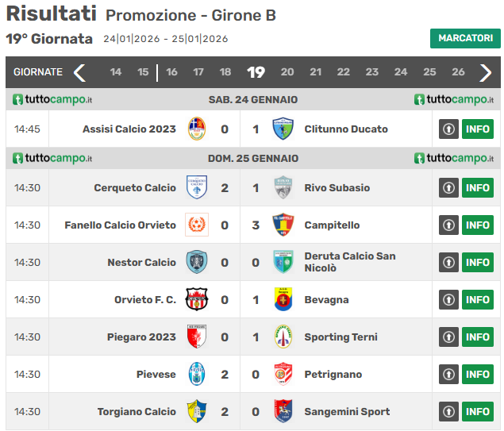
Task: Open the MARCATORI scorers button
Action: tap(465, 38)
